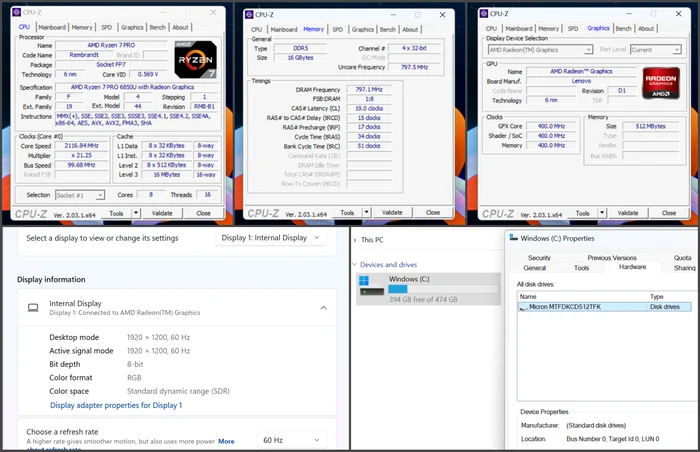Click CPU-Z app icon in right window title
Image resolution: width=700 pixels, height=452 pixels.
[x=483, y=14]
